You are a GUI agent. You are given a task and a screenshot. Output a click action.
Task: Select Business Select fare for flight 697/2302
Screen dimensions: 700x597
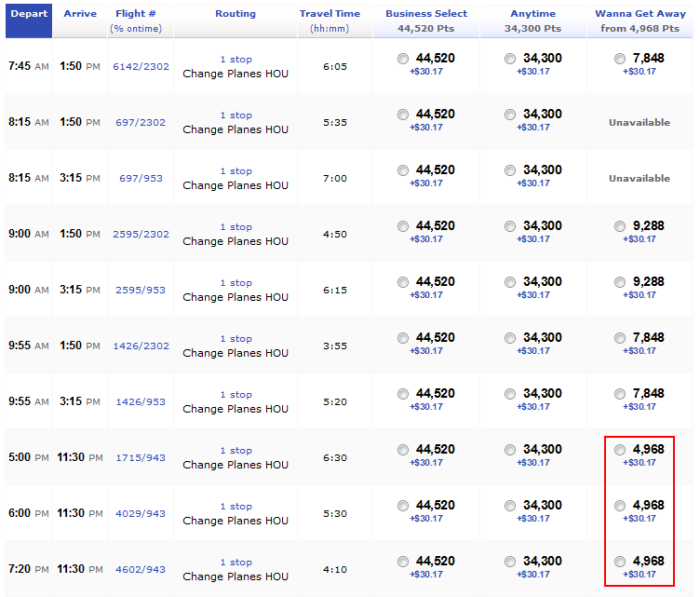(x=403, y=115)
